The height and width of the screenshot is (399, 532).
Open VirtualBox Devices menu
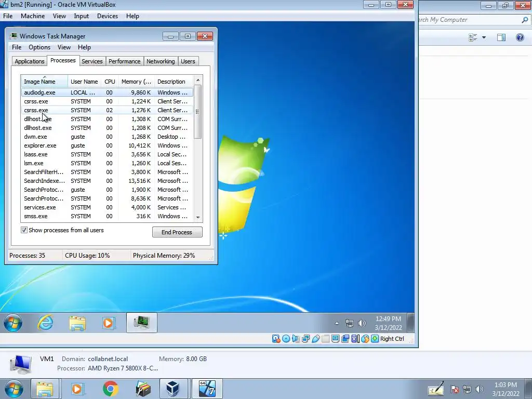(x=107, y=16)
